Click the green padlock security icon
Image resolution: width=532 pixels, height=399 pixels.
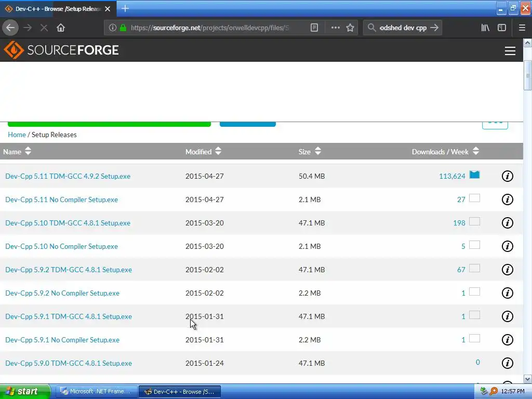(x=123, y=28)
